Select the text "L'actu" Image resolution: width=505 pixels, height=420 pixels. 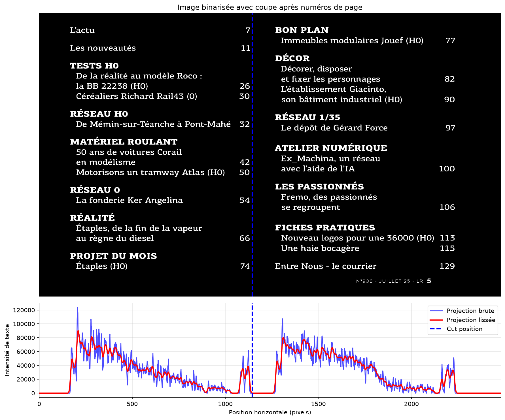(x=82, y=30)
